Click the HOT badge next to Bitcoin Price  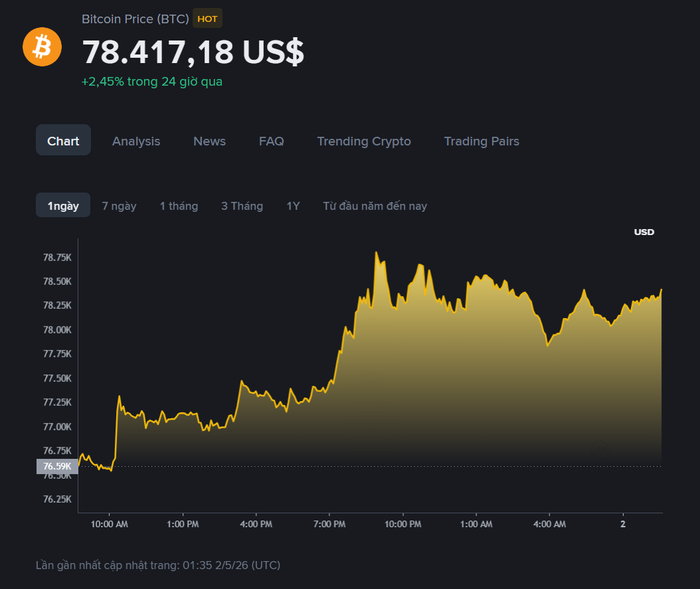click(x=207, y=19)
